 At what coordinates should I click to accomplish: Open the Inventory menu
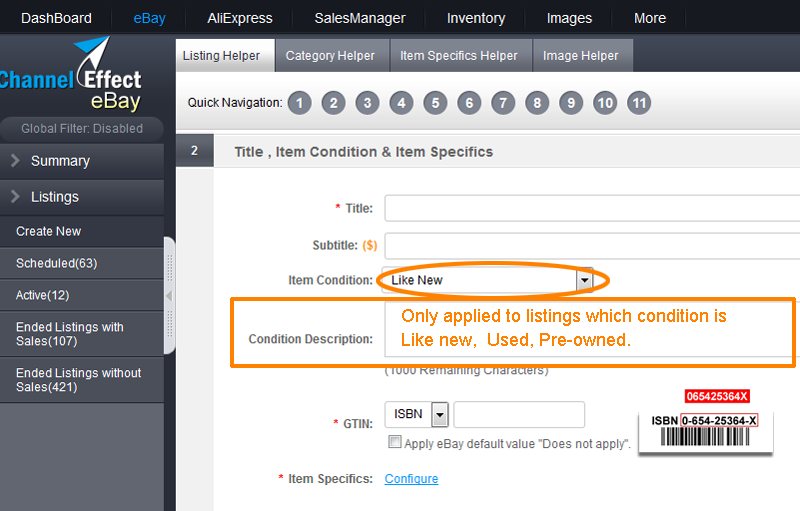coord(476,18)
